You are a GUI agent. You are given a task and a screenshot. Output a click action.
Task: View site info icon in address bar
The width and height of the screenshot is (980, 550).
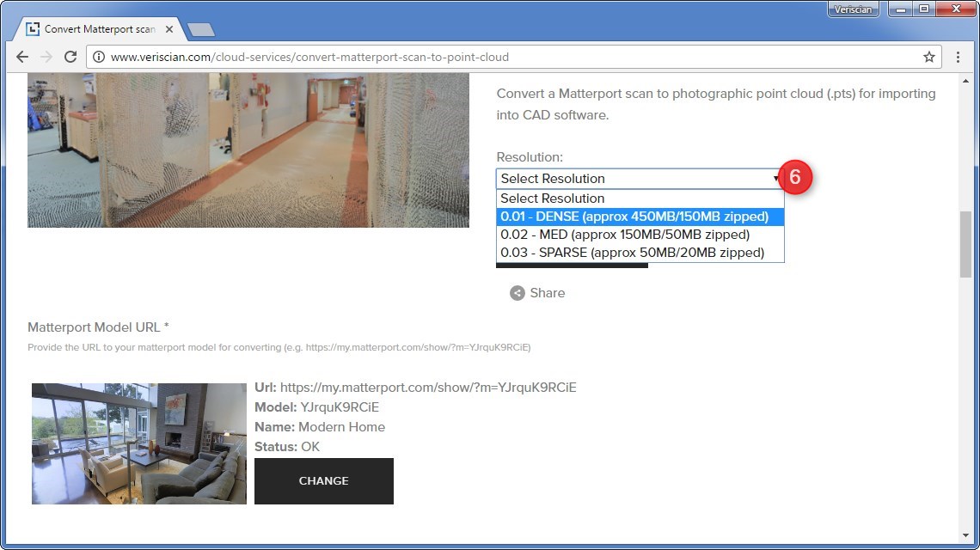[x=99, y=57]
